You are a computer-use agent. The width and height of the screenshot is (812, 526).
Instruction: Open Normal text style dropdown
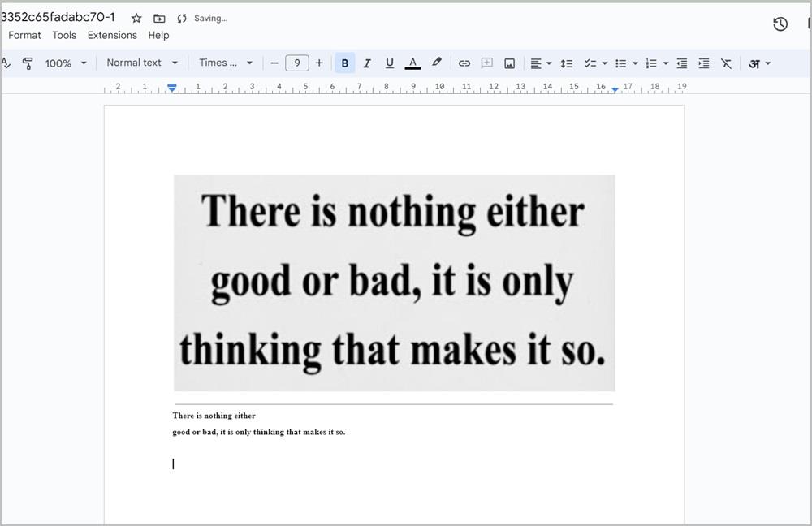pyautogui.click(x=142, y=63)
